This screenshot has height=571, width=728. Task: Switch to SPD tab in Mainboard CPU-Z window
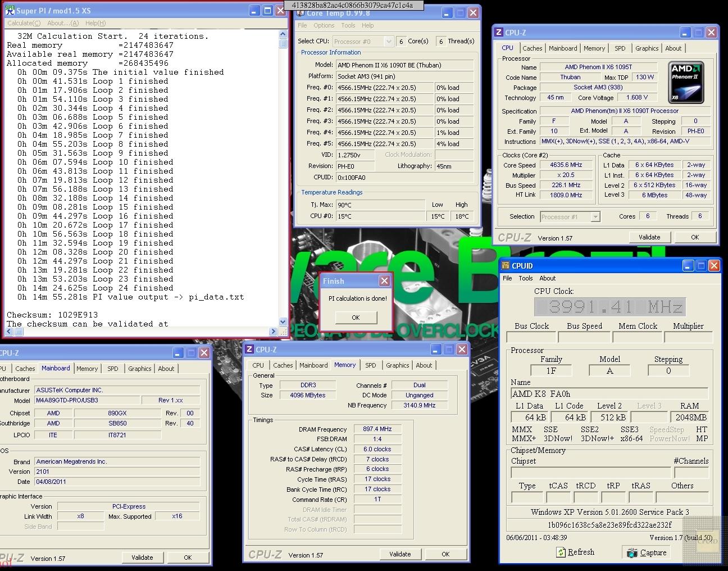(113, 369)
